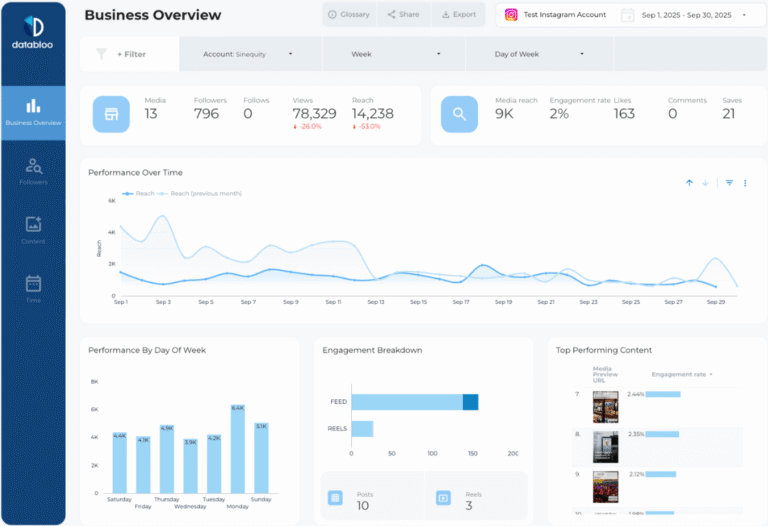This screenshot has width=768, height=526.
Task: Click the Export button
Action: pos(458,15)
